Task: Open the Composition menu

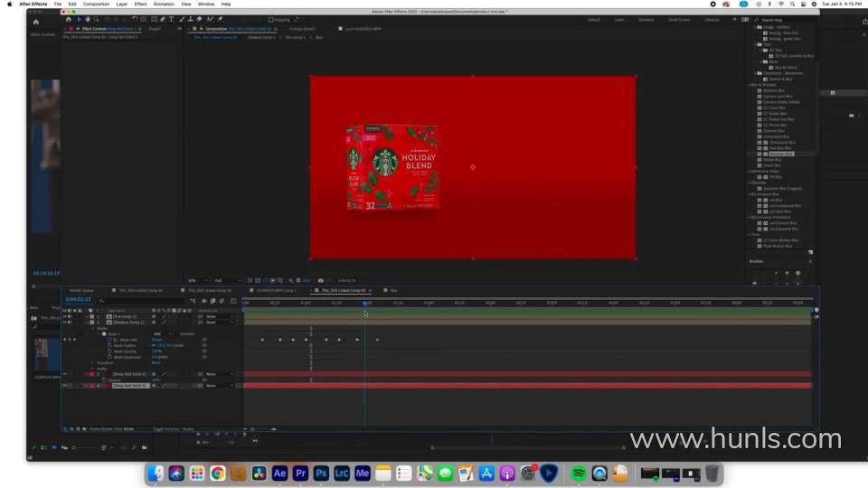Action: click(x=97, y=4)
